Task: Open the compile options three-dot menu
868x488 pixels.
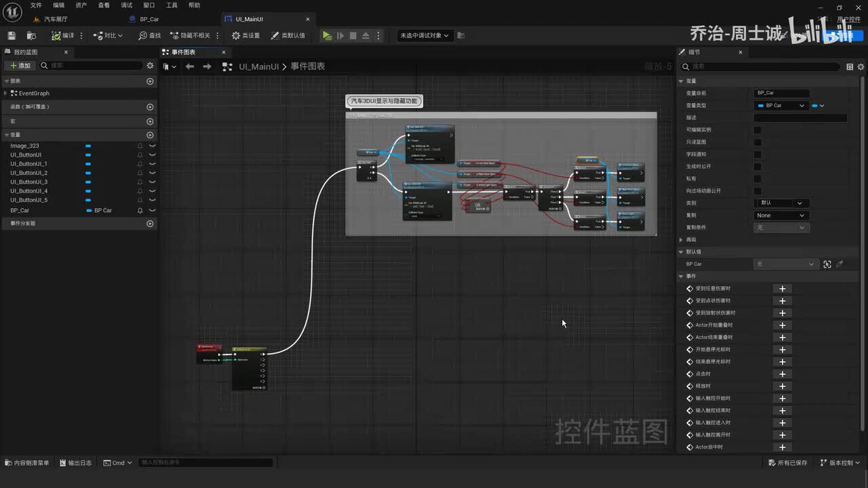Action: 82,35
